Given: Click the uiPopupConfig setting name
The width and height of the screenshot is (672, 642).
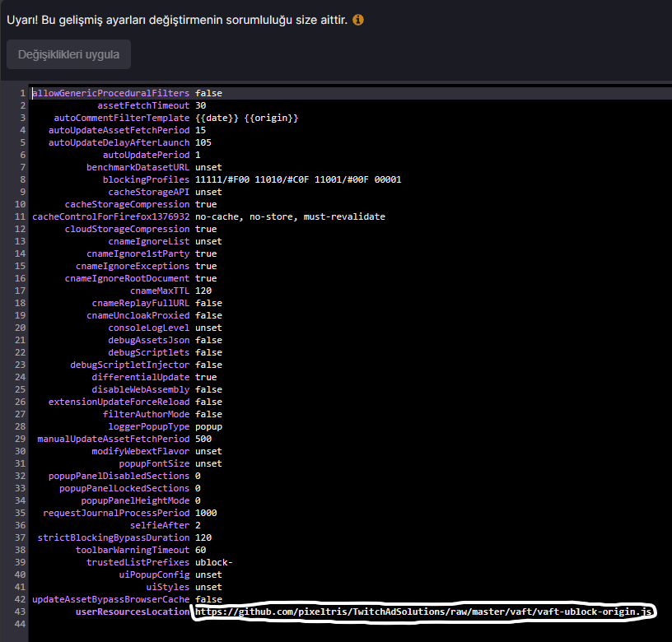Looking at the screenshot, I should coord(154,575).
